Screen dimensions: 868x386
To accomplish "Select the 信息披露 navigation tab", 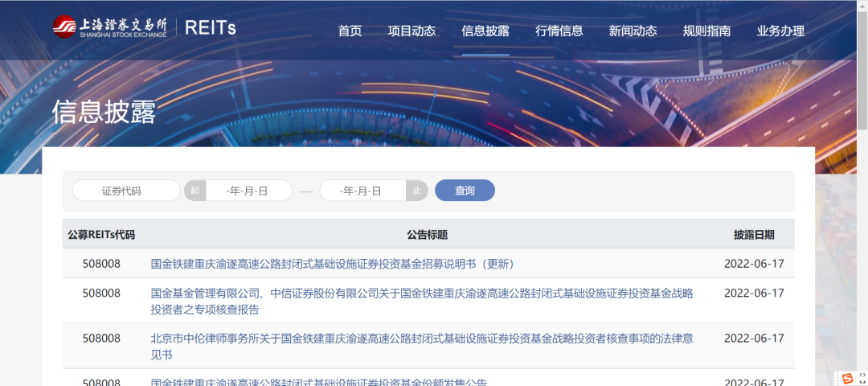I will pyautogui.click(x=485, y=31).
